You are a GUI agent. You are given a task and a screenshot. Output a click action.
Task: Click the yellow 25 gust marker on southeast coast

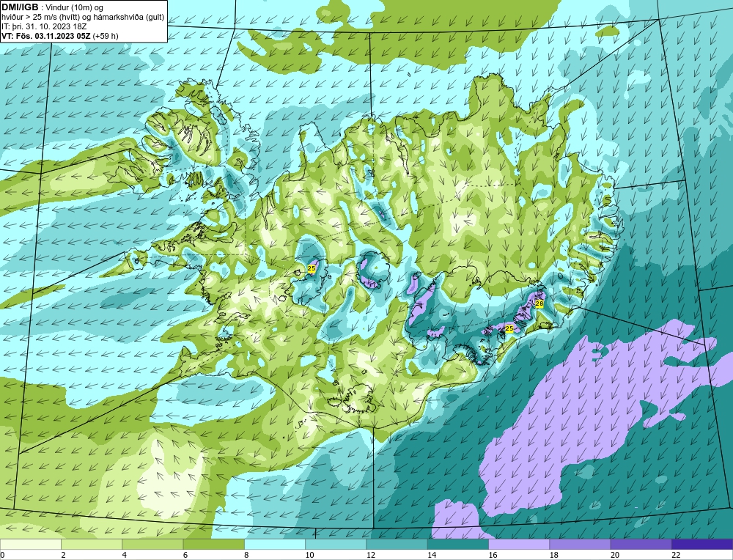pyautogui.click(x=509, y=328)
